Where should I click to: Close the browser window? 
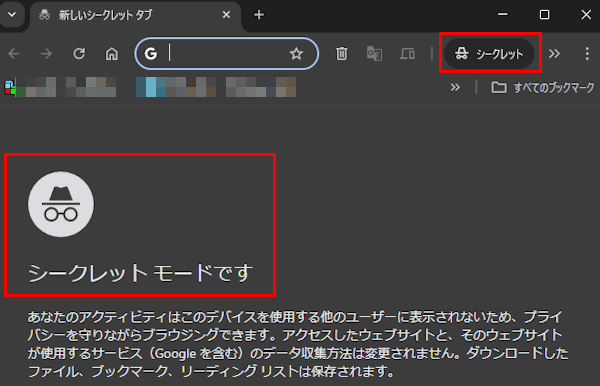pos(586,15)
